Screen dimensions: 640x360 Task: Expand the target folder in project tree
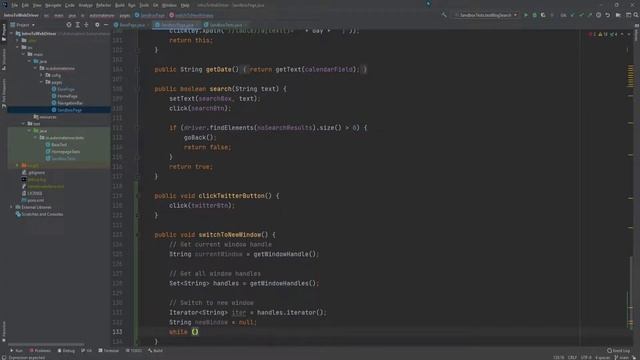tap(17, 165)
